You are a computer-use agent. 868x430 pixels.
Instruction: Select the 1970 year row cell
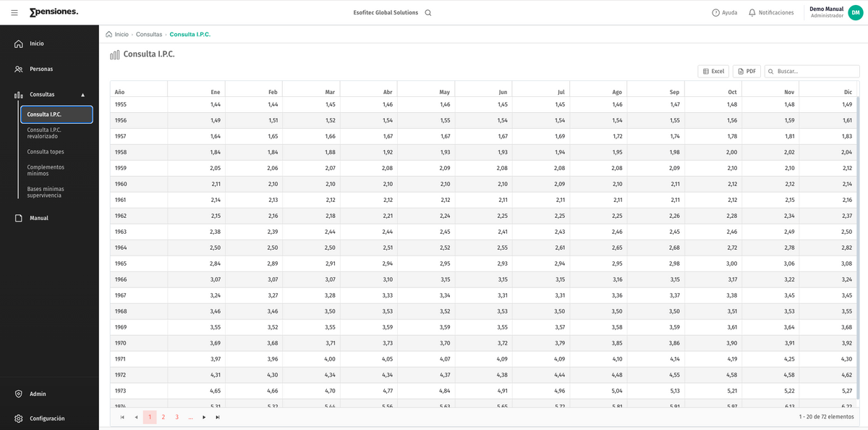pos(139,343)
